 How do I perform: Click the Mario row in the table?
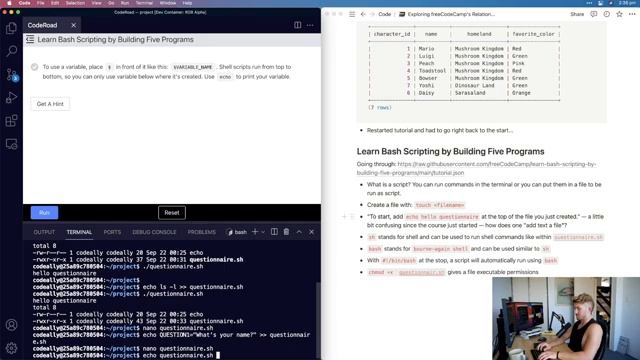tap(464, 49)
